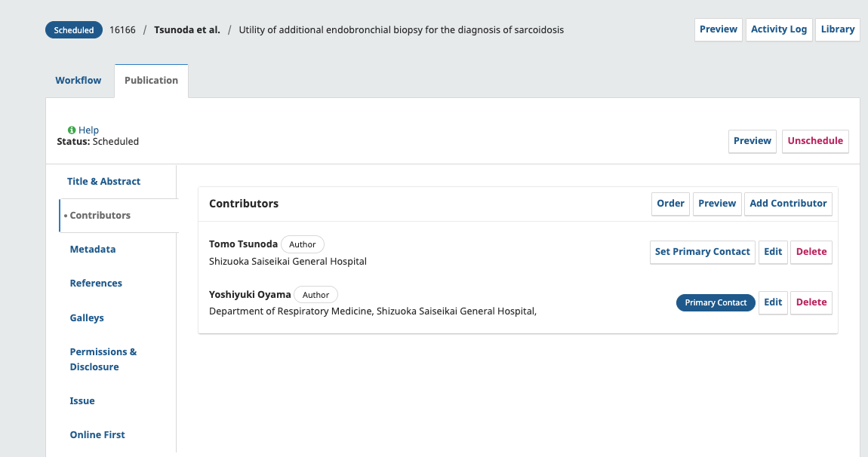Screen dimensions: 868x457
Task: Open the Issue section
Action: click(82, 401)
